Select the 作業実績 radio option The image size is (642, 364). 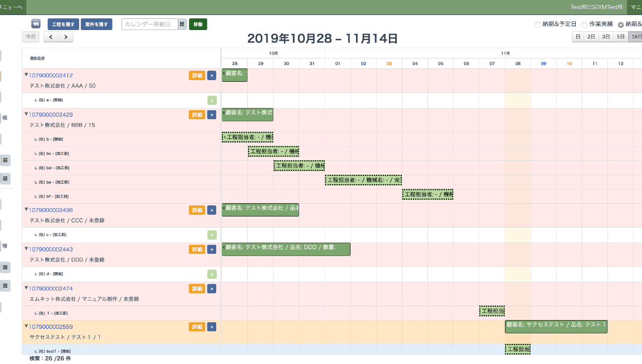584,25
